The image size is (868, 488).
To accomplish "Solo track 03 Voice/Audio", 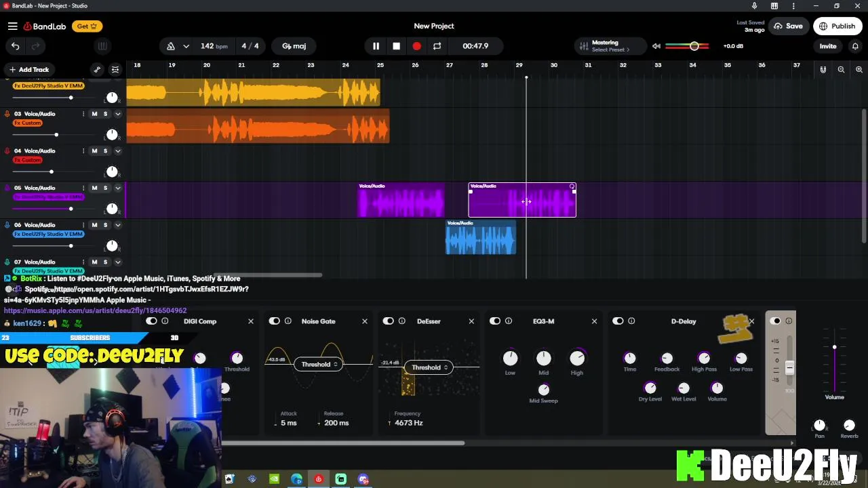I will (x=105, y=114).
